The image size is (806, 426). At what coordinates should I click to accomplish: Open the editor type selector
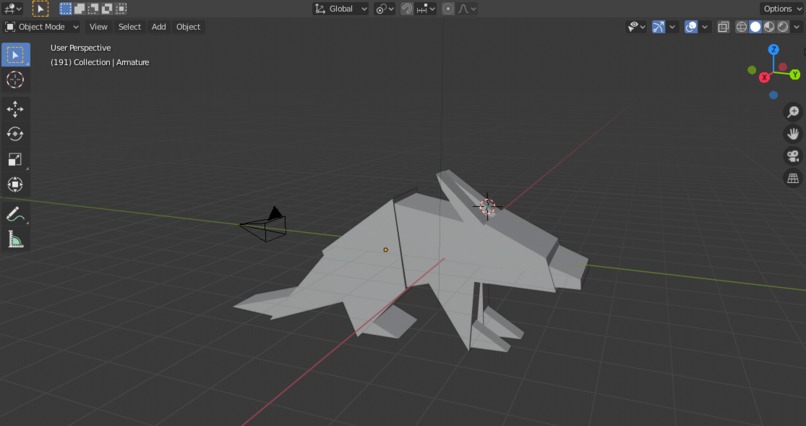pos(12,8)
